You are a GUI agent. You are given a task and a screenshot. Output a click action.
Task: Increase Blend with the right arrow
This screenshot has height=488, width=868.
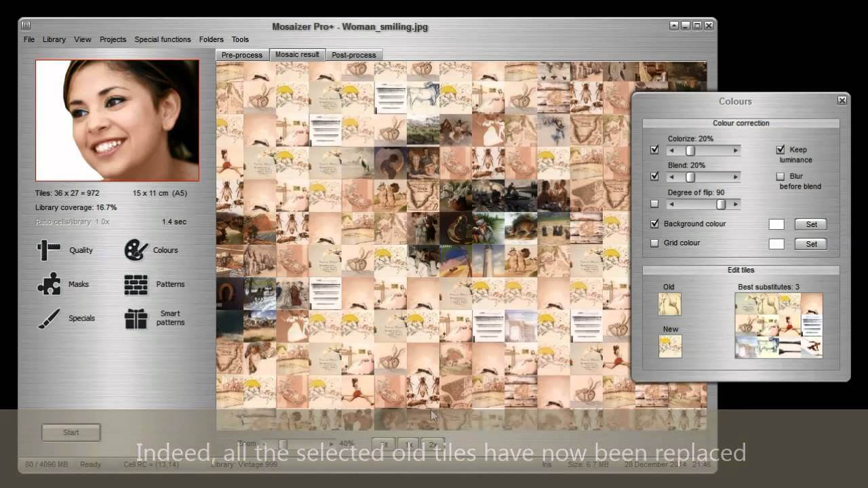point(736,177)
